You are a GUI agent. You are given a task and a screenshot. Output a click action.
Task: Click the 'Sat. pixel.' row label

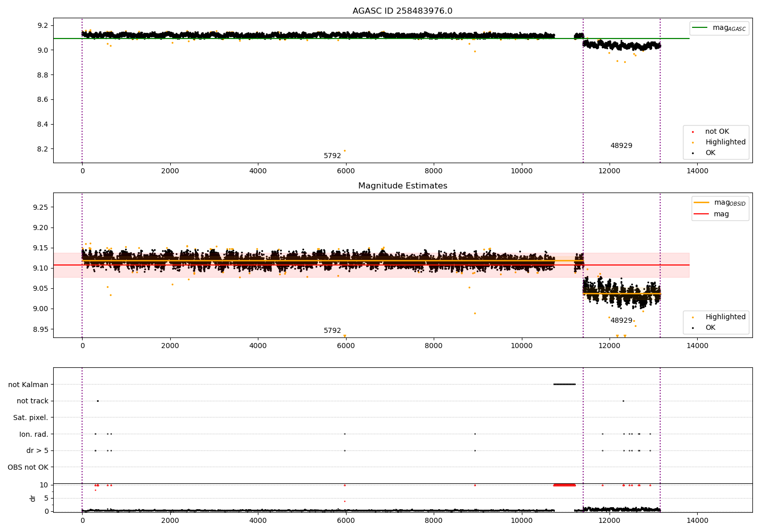tap(31, 418)
